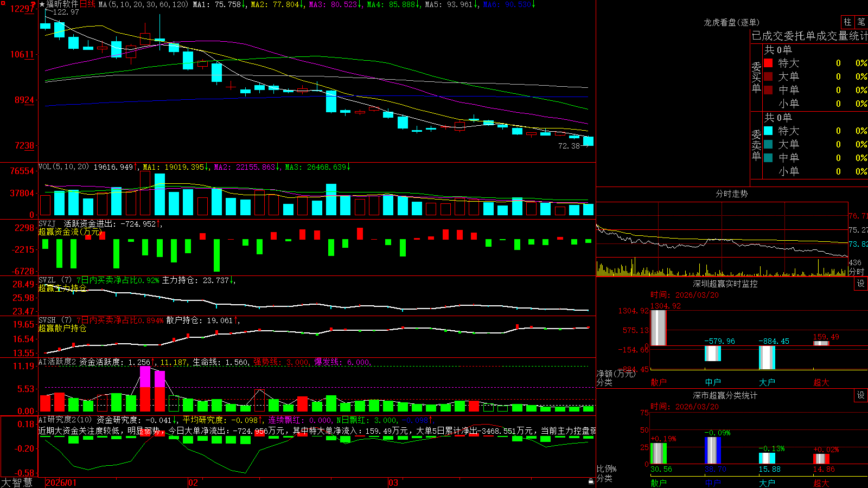Open 设 settings for 深市超赢分类统计 panel
The image size is (868, 488).
861,395
